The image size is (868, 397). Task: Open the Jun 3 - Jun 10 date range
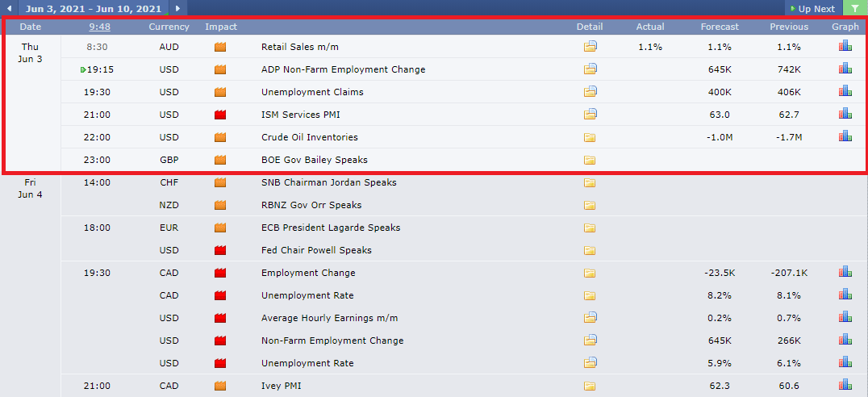point(93,9)
